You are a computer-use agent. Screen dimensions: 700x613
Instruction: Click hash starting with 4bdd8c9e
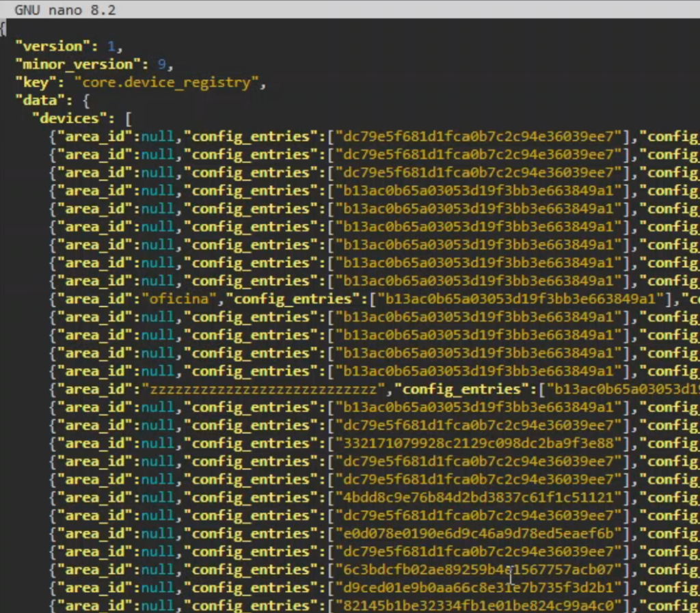pos(478,498)
